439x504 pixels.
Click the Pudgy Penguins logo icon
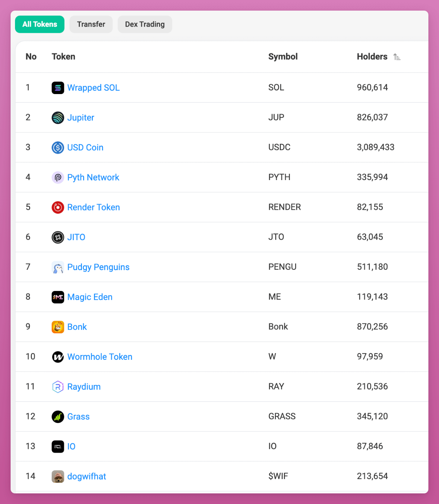pyautogui.click(x=58, y=267)
